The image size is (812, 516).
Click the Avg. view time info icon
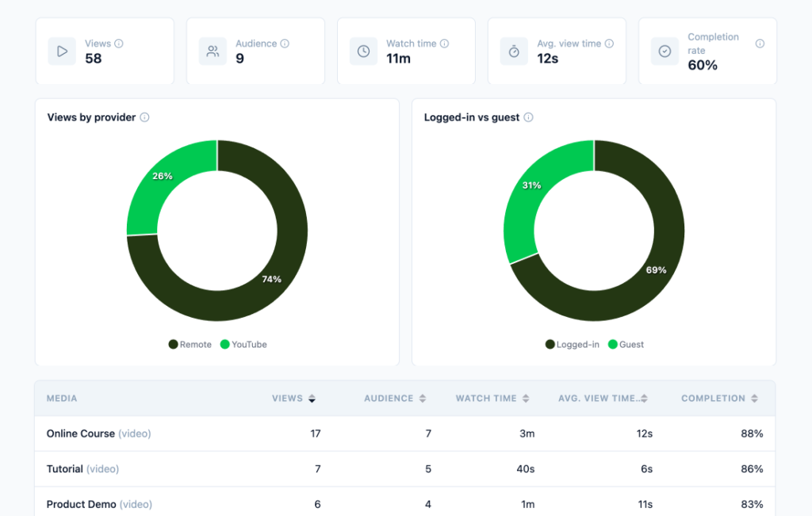click(609, 44)
